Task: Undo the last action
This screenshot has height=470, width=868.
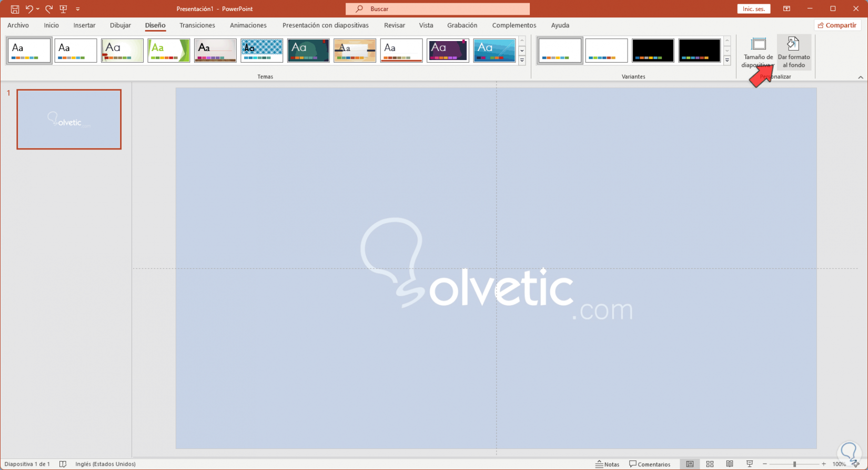Action: tap(29, 9)
